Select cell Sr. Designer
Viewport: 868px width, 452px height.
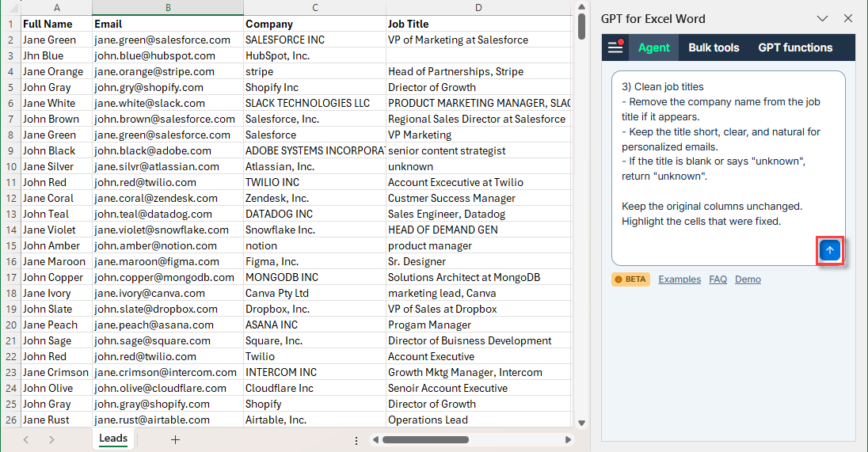(478, 261)
